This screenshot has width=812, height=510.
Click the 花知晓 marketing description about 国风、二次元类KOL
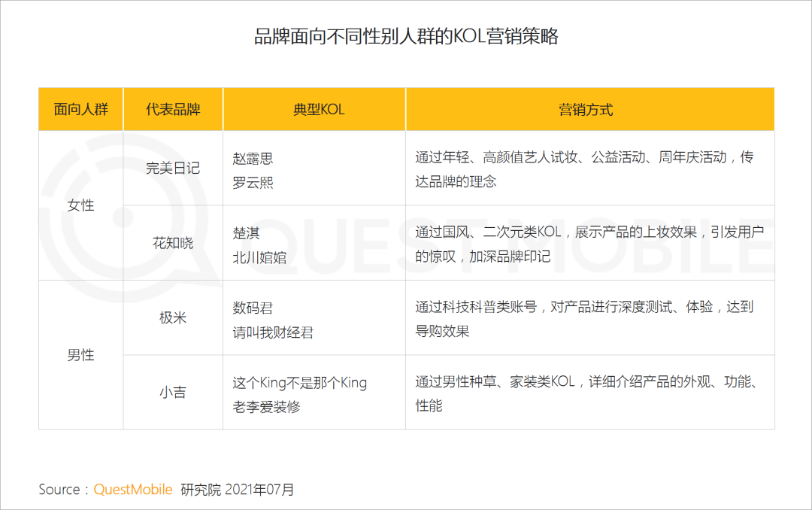coord(590,244)
